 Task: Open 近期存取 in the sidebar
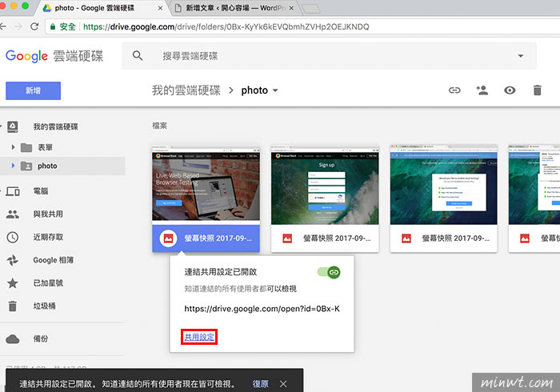click(48, 237)
